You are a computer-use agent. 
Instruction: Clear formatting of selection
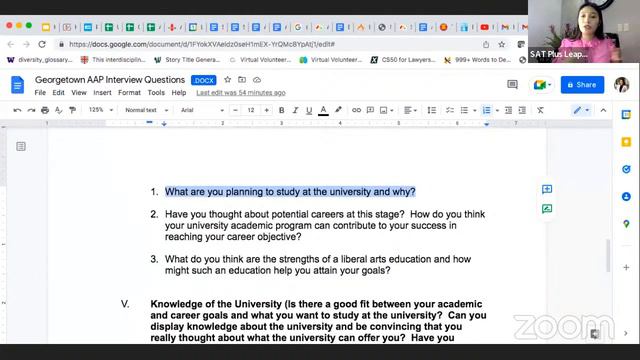click(540, 110)
